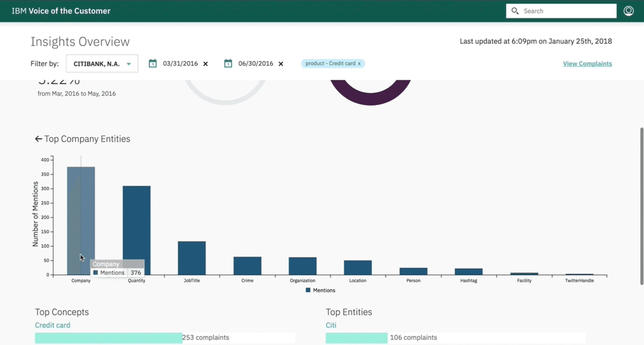Click the 253 complaints progress bar

coord(108,338)
